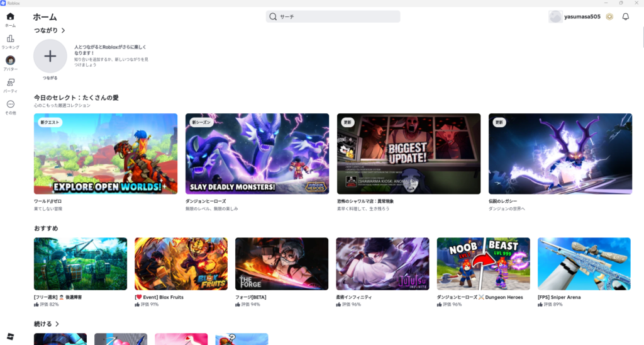Open the Biggest Update shawarma kiosk thumbnail

(409, 154)
